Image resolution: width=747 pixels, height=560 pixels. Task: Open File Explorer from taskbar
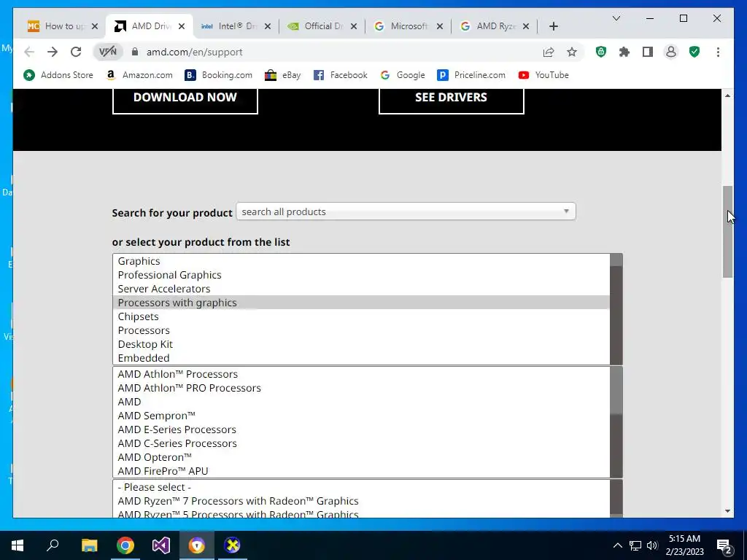pos(89,545)
